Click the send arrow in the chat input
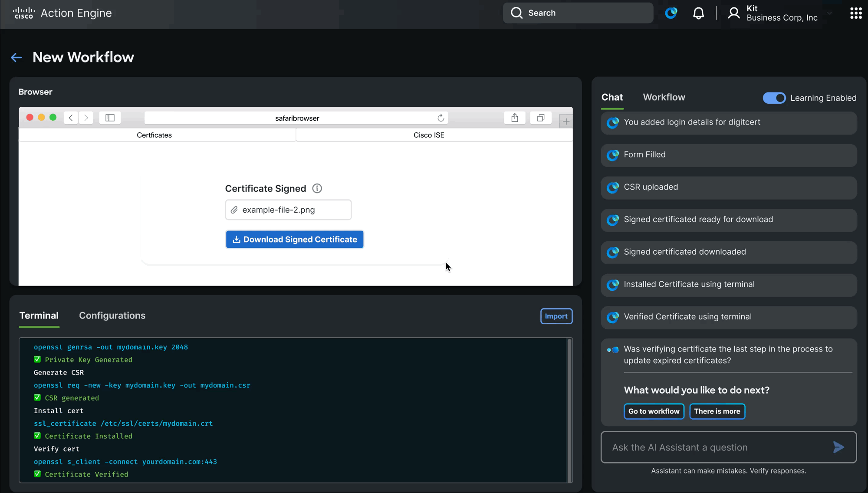This screenshot has height=493, width=868. [838, 447]
